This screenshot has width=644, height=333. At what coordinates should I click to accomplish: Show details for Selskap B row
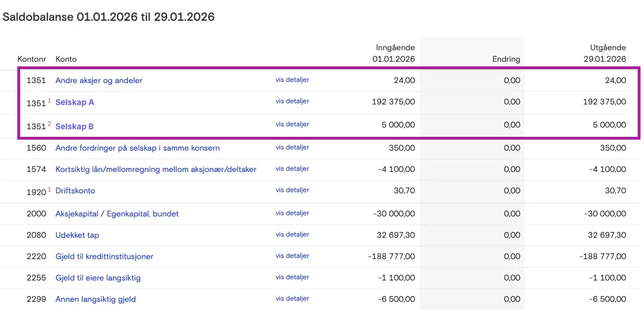(292, 125)
